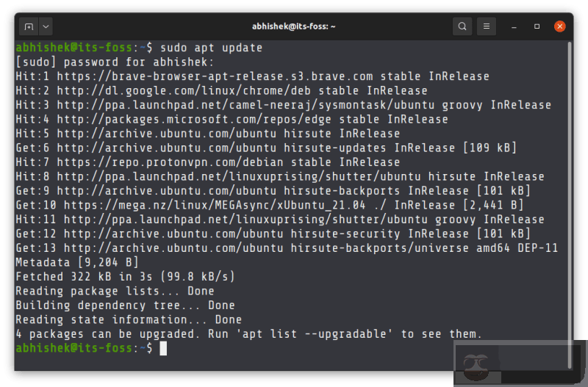Image resolution: width=588 pixels, height=387 pixels.
Task: Click the repo.protonvpn.com debian line
Action: click(208, 162)
